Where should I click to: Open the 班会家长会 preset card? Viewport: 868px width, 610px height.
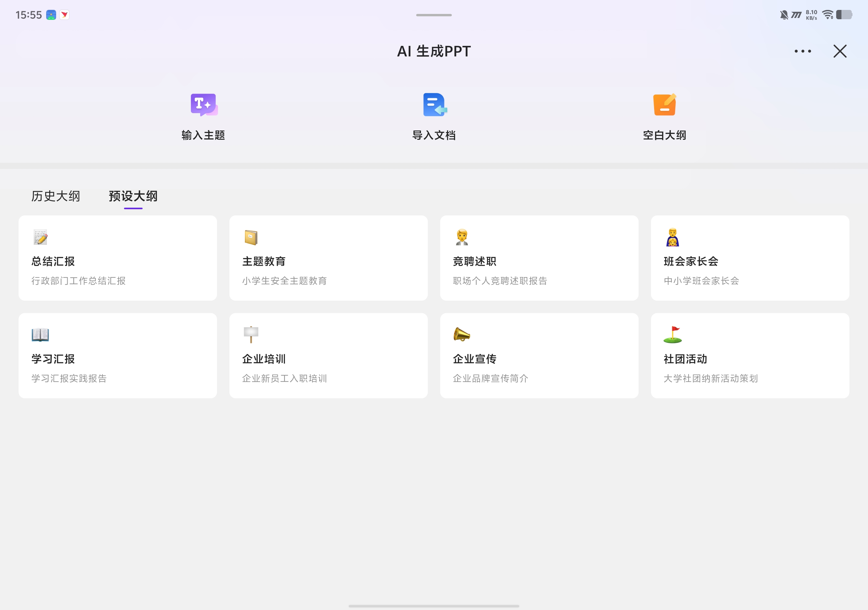point(750,258)
